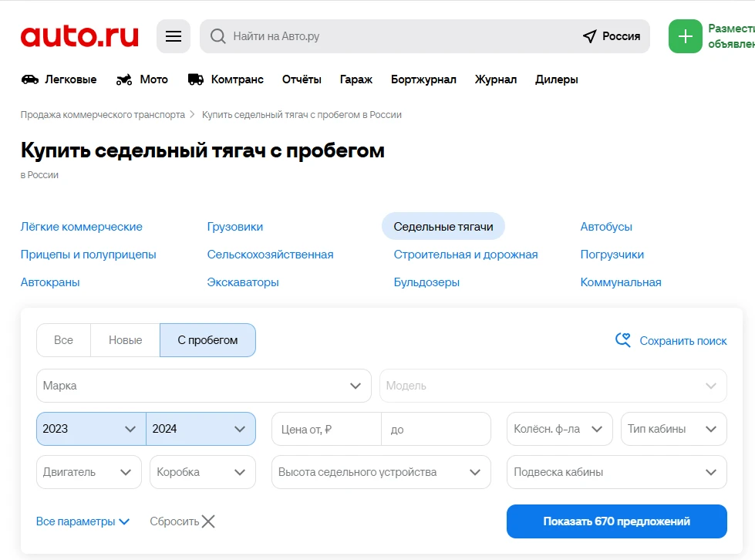This screenshot has width=755, height=560.
Task: Open the Журнал menu item
Action: pyautogui.click(x=496, y=79)
